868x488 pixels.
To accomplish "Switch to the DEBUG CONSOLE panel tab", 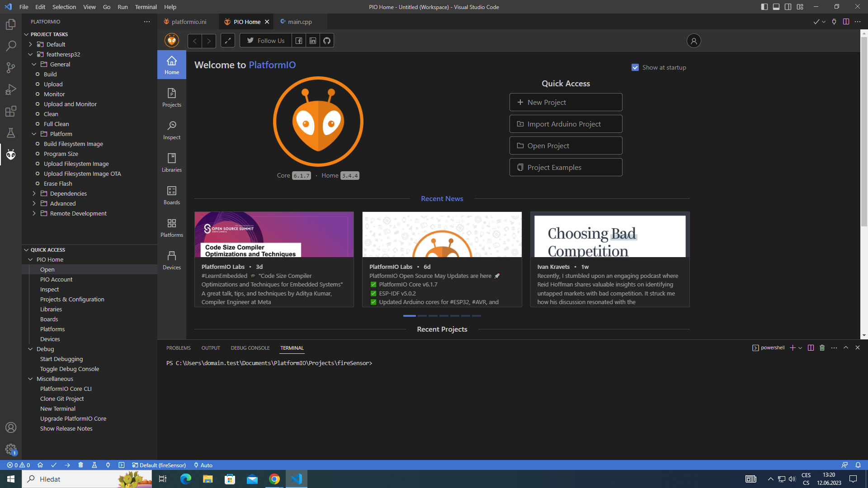I will (250, 348).
